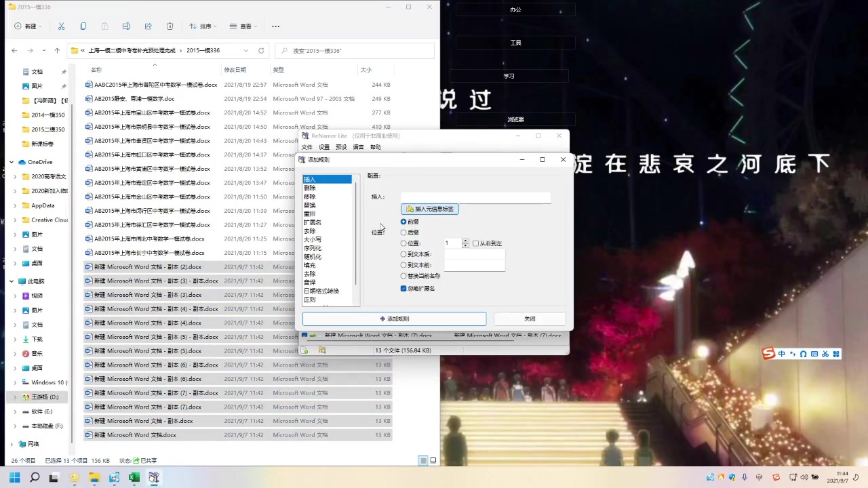Image resolution: width=868 pixels, height=488 pixels.
Task: Uncheck the 忽略扩展名 checkbox
Action: pyautogui.click(x=403, y=288)
